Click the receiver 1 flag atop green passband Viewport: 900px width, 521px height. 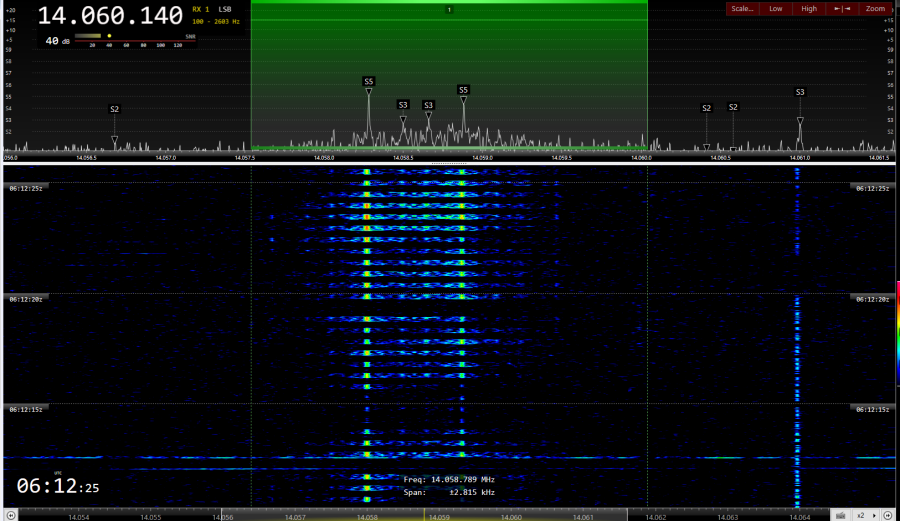point(449,10)
